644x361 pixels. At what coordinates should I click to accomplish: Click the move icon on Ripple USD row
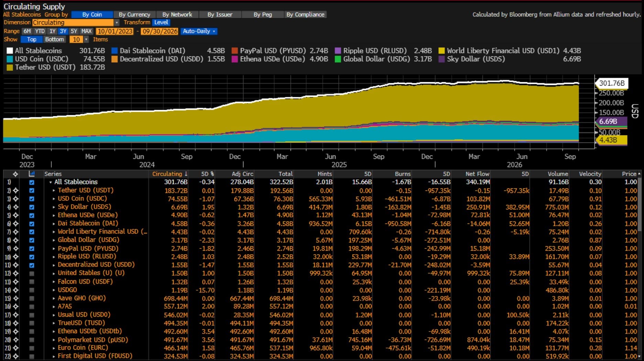[16, 257]
